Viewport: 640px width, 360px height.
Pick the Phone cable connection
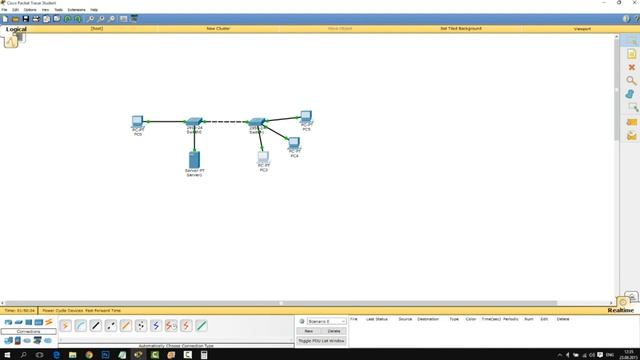point(141,326)
